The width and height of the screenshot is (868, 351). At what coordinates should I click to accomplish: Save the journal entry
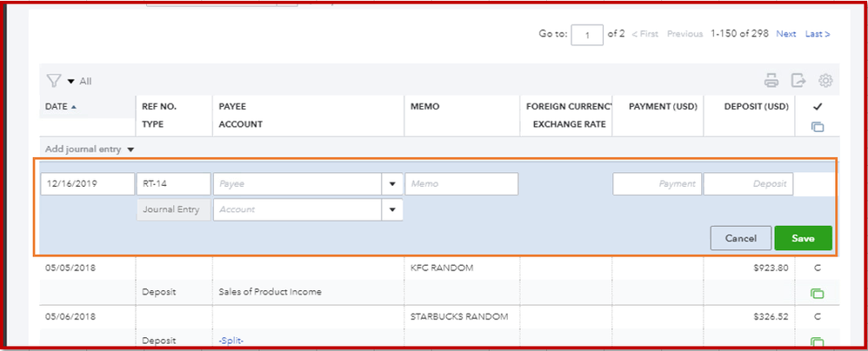pos(803,239)
